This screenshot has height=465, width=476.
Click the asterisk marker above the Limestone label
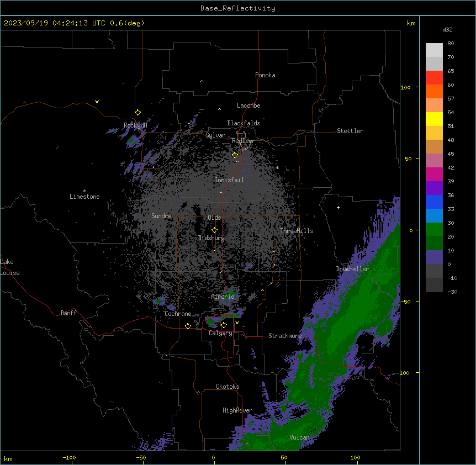[84, 191]
